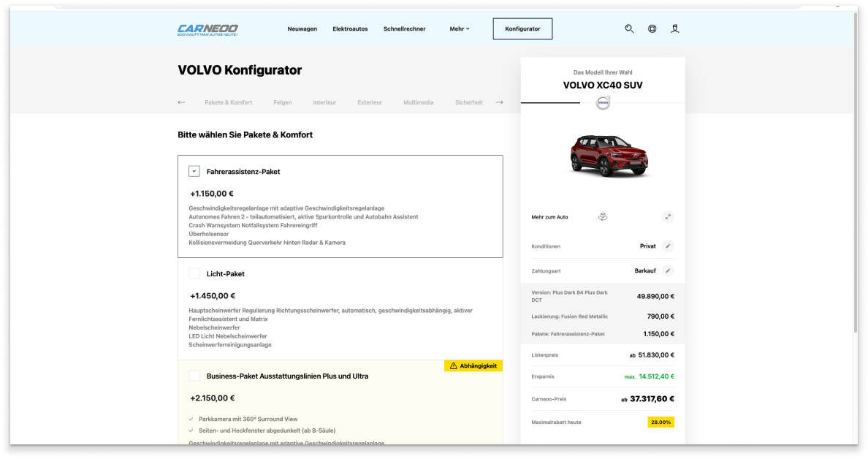Expand the Mehr dropdown menu

click(x=460, y=29)
